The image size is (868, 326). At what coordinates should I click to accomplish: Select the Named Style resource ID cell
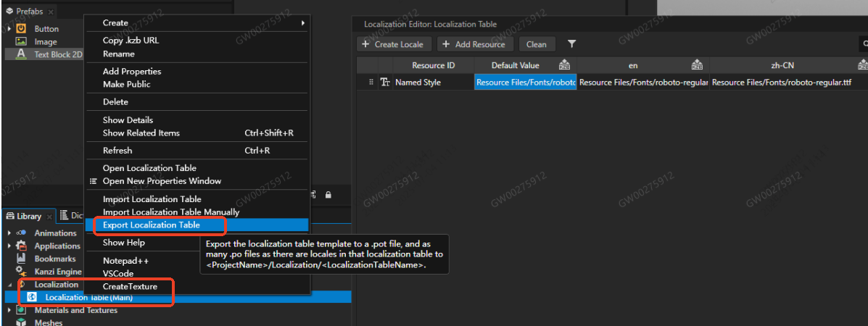coord(434,83)
